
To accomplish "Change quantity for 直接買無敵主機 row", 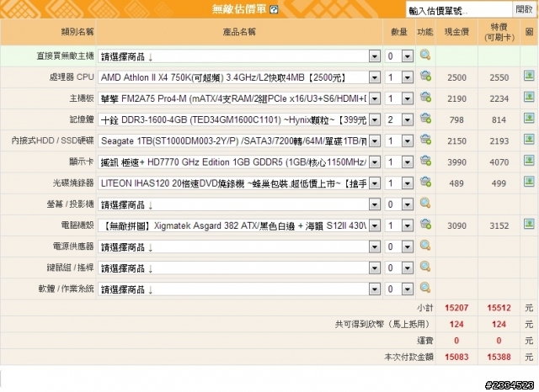I will pyautogui.click(x=398, y=56).
